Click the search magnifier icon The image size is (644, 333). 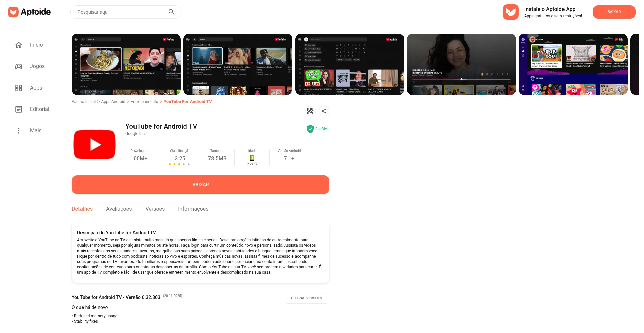171,12
